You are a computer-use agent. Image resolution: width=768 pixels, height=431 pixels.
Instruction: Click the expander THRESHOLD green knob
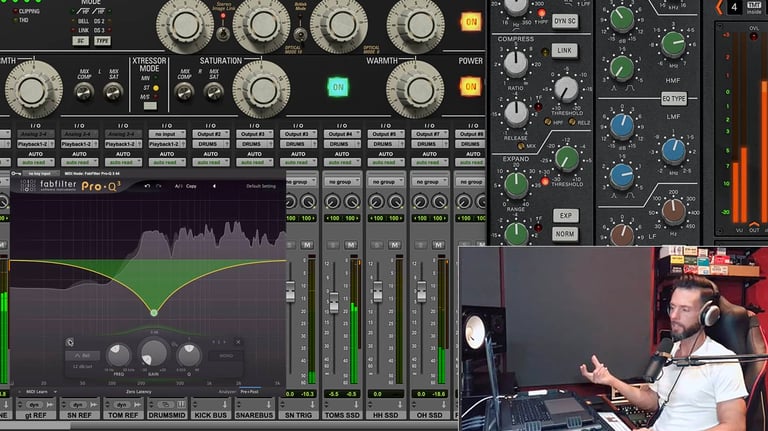tap(566, 159)
